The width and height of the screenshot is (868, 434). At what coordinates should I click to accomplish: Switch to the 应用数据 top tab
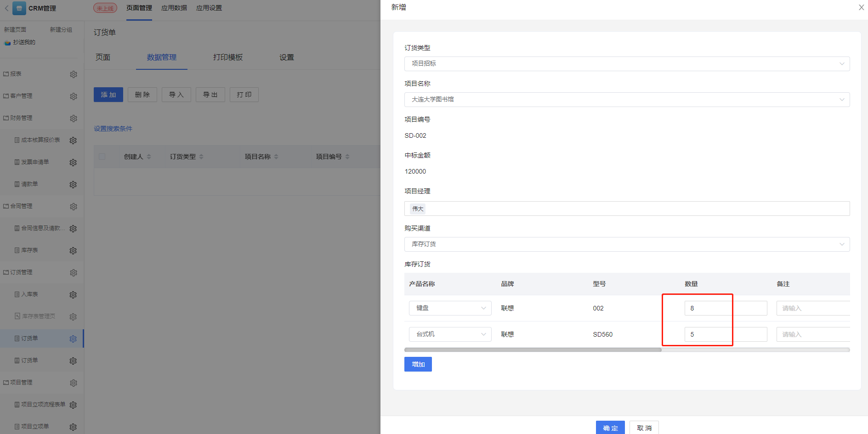point(174,8)
